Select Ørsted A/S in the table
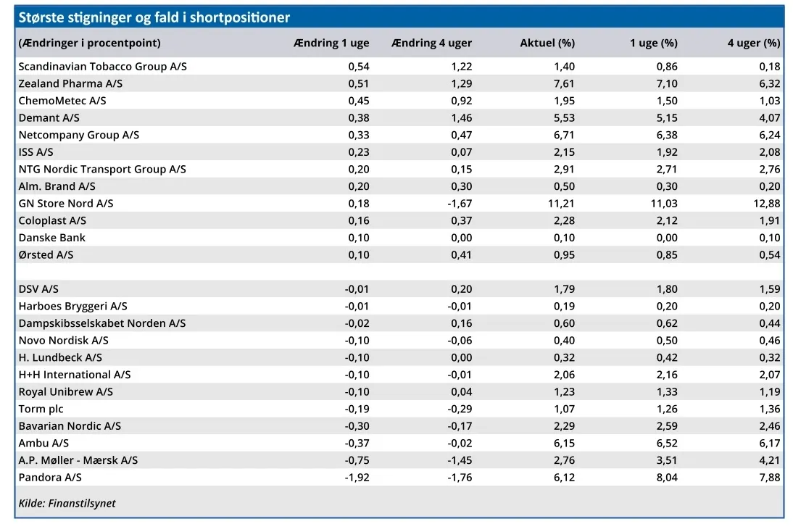This screenshot has height=532, width=793. (46, 255)
